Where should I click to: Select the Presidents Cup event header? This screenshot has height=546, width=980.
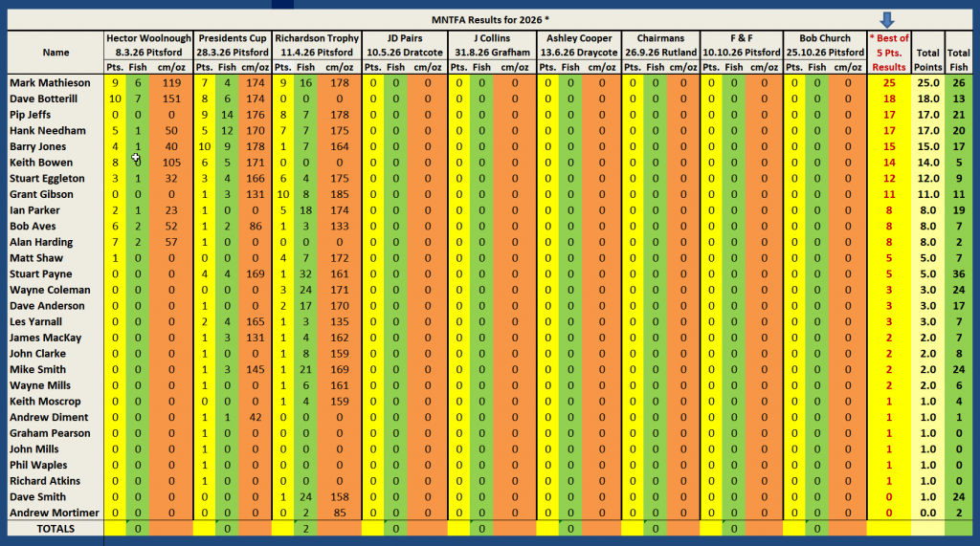click(232, 38)
